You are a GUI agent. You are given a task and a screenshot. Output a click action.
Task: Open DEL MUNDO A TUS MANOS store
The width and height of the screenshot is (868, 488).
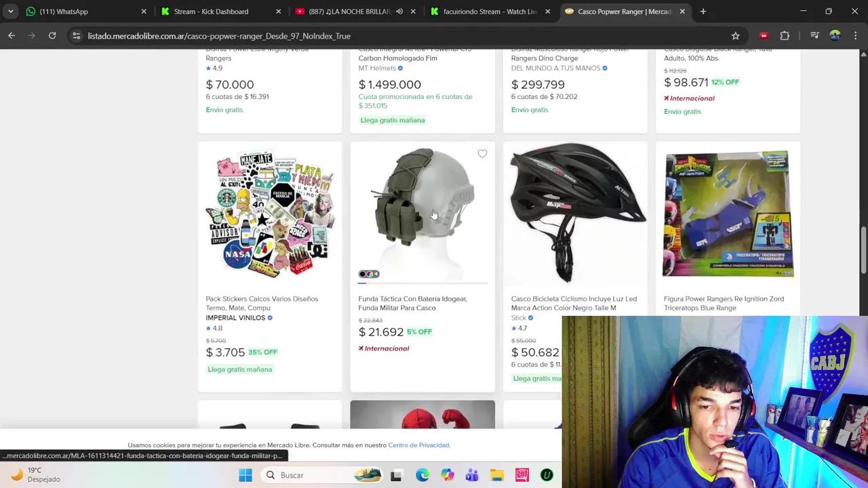[x=555, y=68]
